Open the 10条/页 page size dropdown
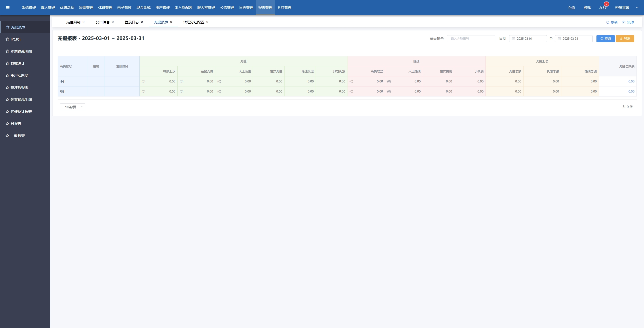 tap(73, 107)
